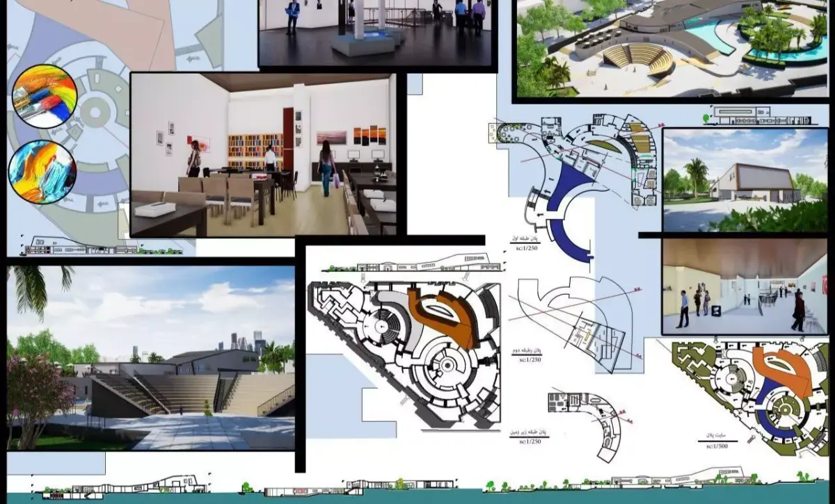This screenshot has width=835, height=504.
Task: Click the circular paintbrushes image
Action: click(x=45, y=97)
